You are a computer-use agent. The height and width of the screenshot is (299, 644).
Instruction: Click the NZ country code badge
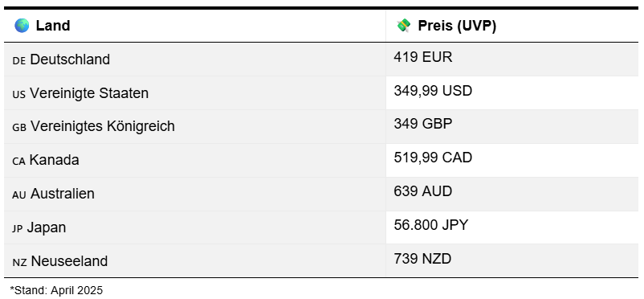[20, 262]
